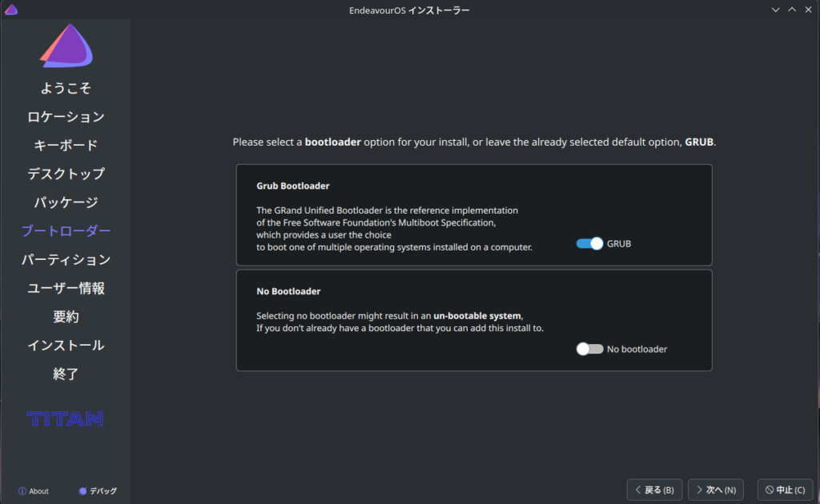Click the EndeavourOS icon in title bar
The image size is (820, 504).
click(x=11, y=10)
